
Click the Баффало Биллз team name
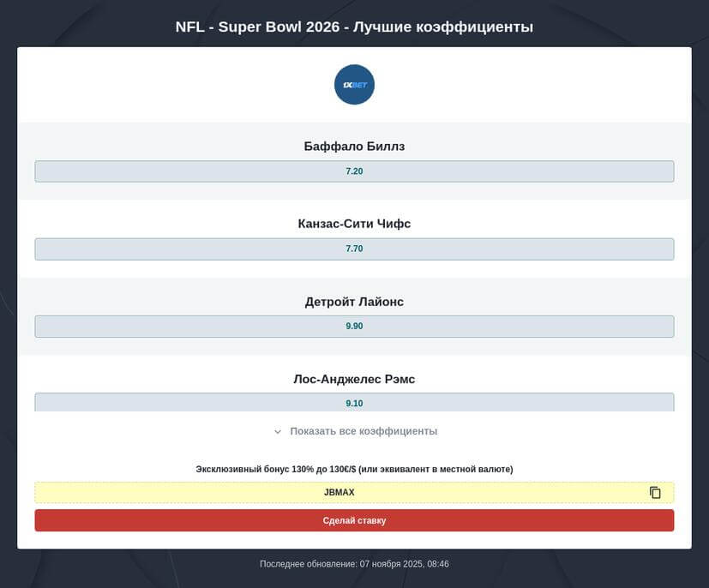click(354, 147)
